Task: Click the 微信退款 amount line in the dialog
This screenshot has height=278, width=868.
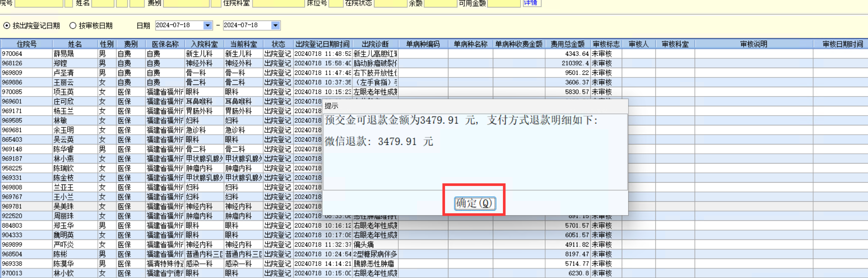Action: (379, 141)
